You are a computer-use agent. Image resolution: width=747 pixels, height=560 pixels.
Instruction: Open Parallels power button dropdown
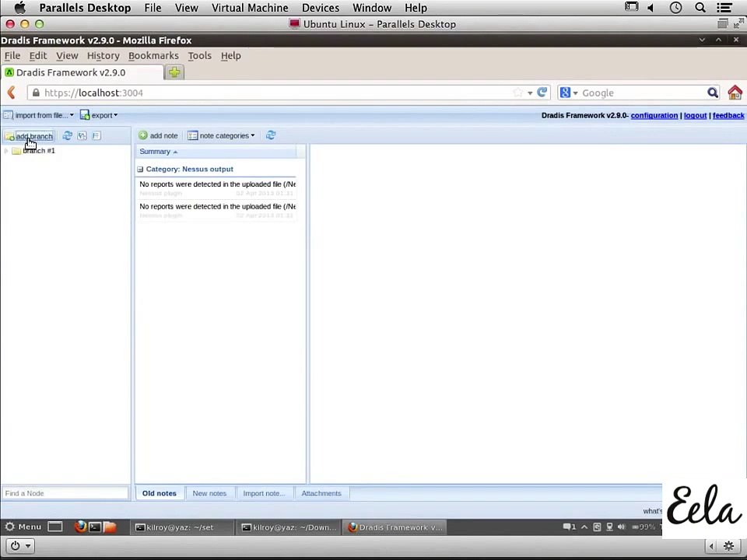20,546
